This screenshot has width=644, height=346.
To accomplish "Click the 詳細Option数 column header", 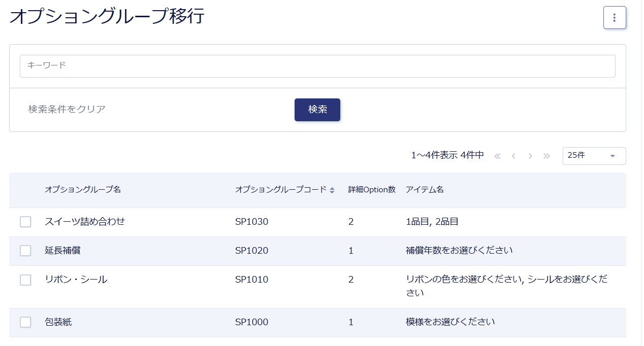I will (x=372, y=190).
